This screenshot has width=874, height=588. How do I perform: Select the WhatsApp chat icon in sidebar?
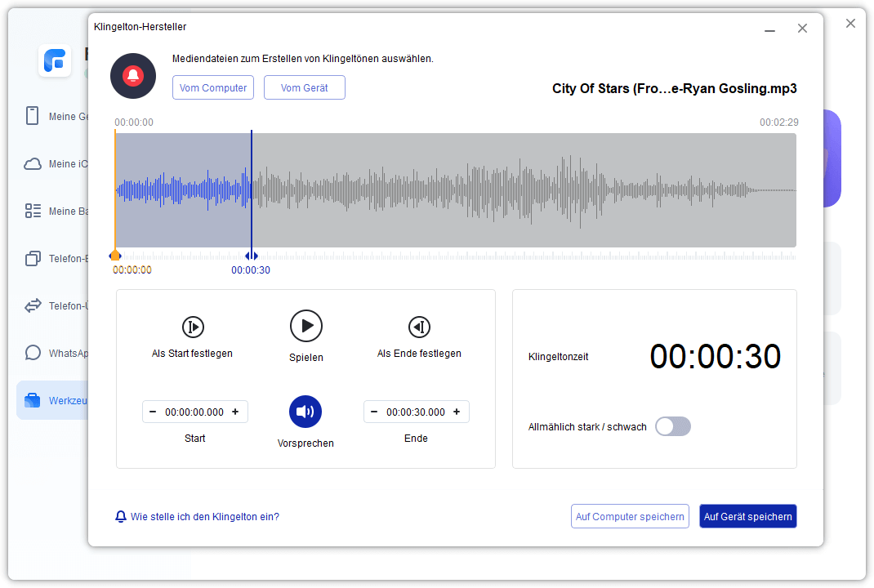(x=33, y=353)
